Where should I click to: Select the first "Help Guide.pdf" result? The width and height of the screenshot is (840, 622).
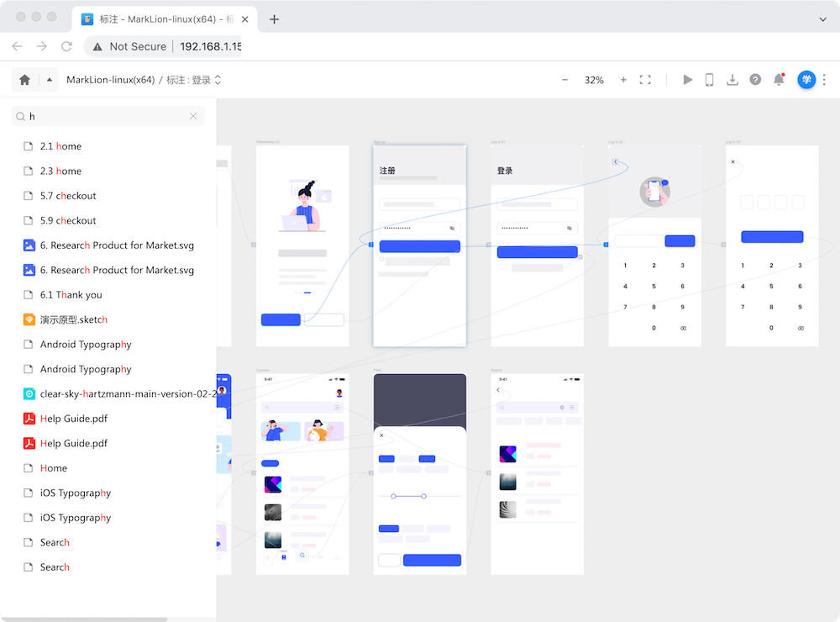click(x=73, y=419)
